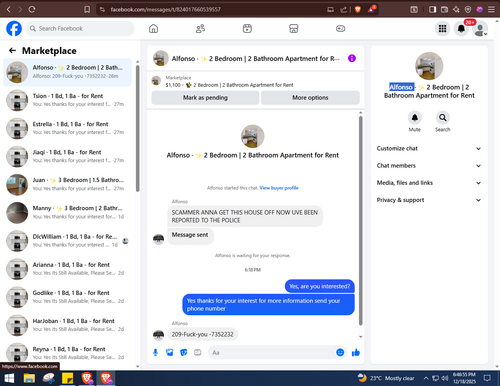The width and height of the screenshot is (500, 386).
Task: Click the listing title in chat header
Action: (255, 59)
